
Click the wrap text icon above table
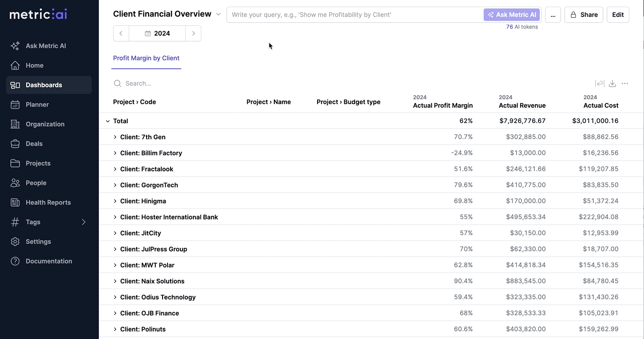pos(599,84)
